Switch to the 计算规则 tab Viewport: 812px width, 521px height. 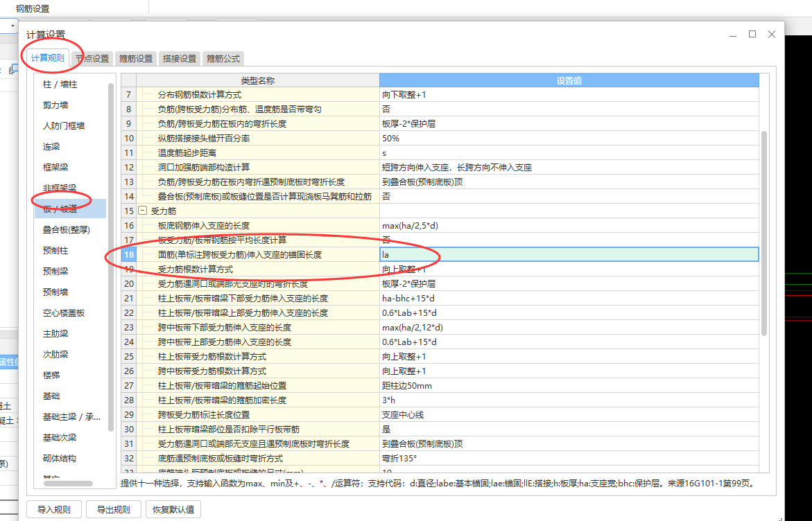(48, 58)
